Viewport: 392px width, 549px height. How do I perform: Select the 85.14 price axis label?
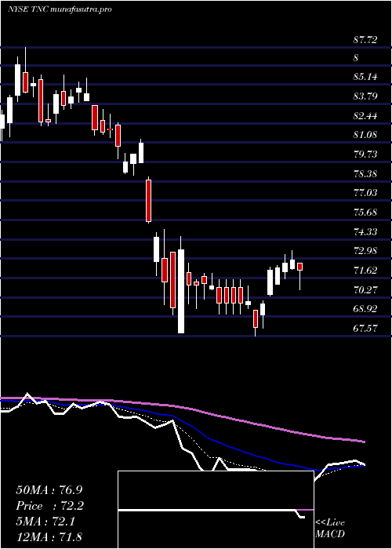pyautogui.click(x=365, y=76)
